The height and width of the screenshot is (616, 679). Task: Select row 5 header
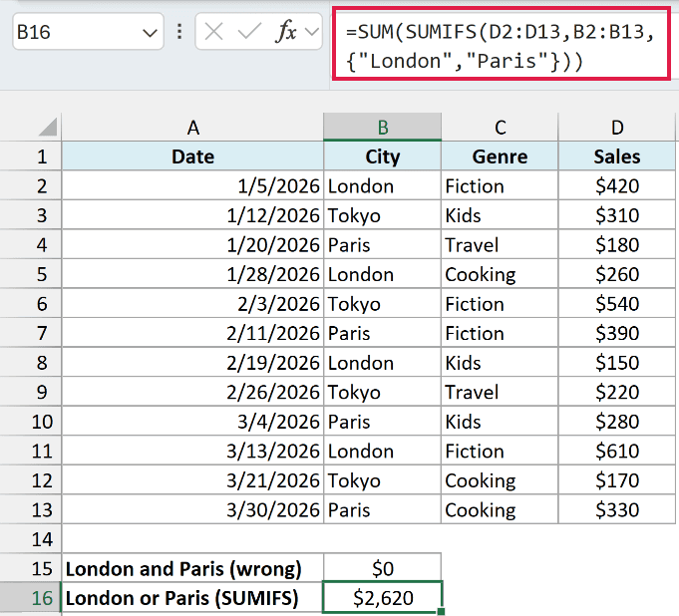31,274
